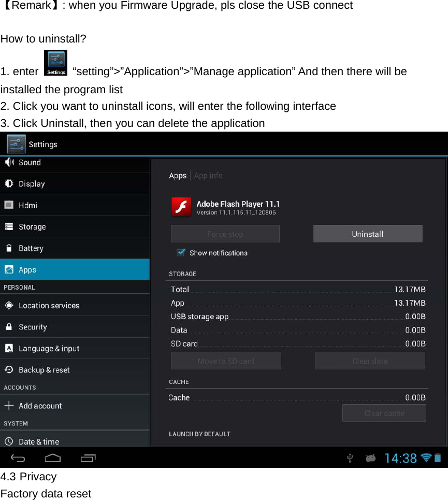The image size is (448, 500).
Task: Select the Display brightness icon in sidebar
Action: click(x=9, y=183)
